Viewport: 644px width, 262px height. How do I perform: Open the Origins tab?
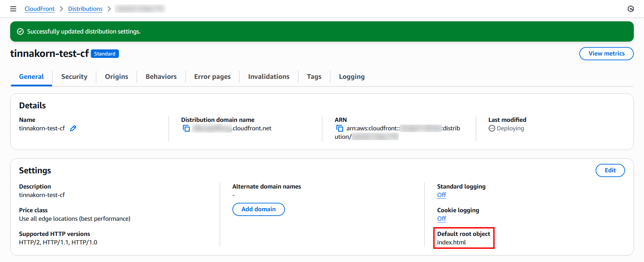117,77
